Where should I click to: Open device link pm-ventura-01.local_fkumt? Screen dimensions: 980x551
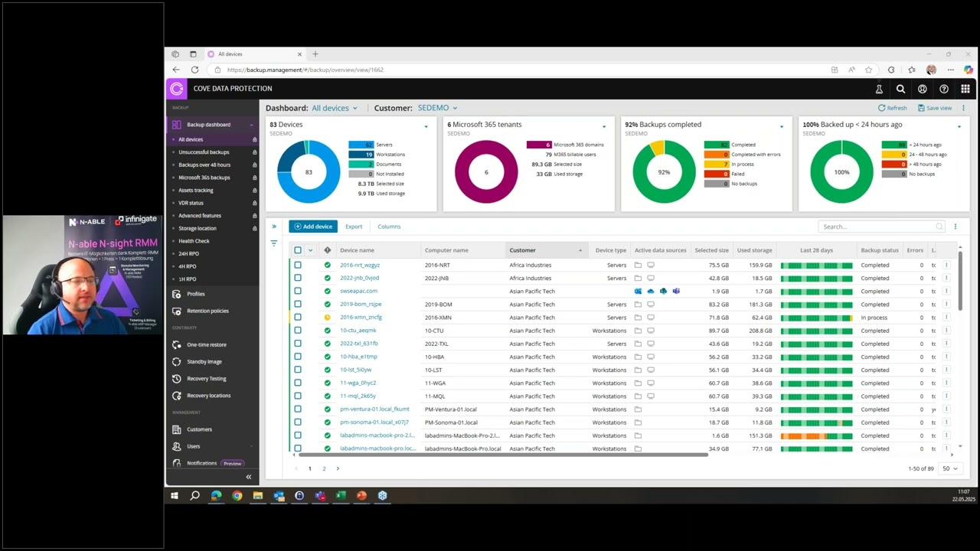[374, 409]
